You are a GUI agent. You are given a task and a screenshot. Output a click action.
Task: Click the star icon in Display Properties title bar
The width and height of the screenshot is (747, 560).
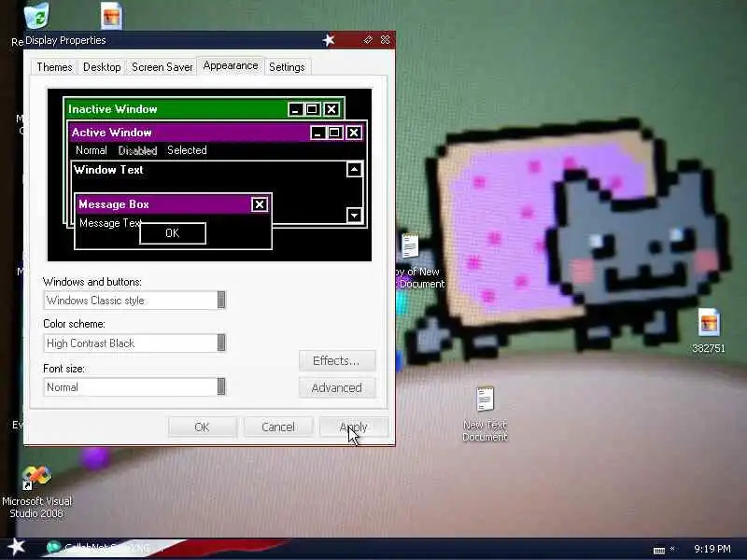coord(329,40)
